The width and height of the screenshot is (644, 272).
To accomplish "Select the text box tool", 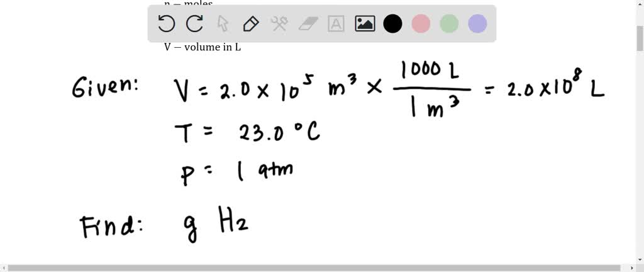I will point(336,24).
